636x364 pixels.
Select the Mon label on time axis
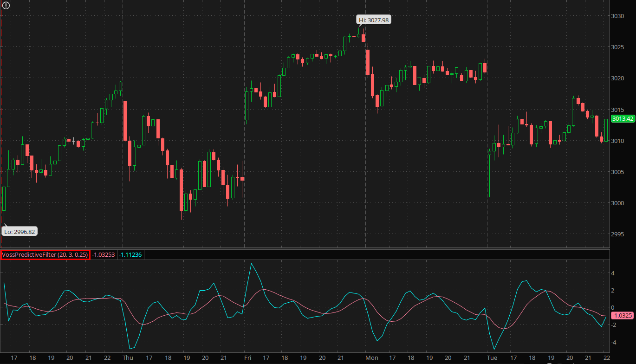click(x=371, y=358)
